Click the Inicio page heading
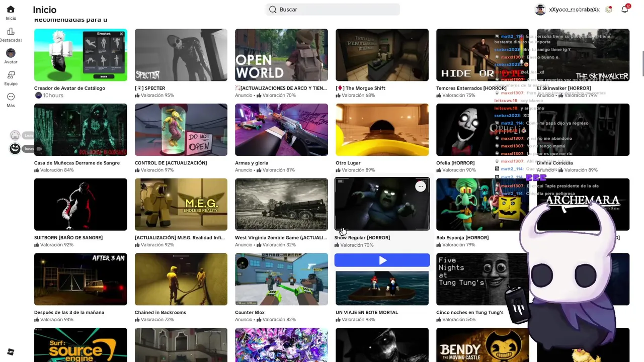This screenshot has height=362, width=644. pos(44,10)
